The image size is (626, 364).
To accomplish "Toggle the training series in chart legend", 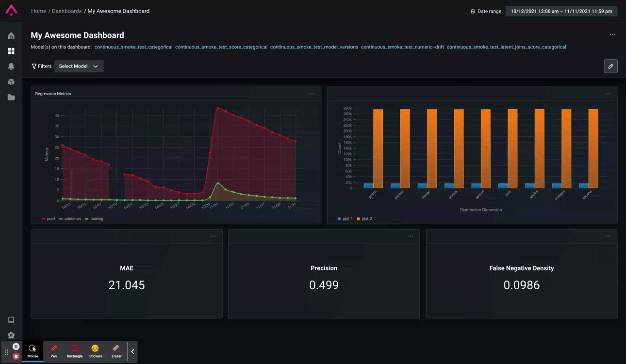I will [94, 219].
